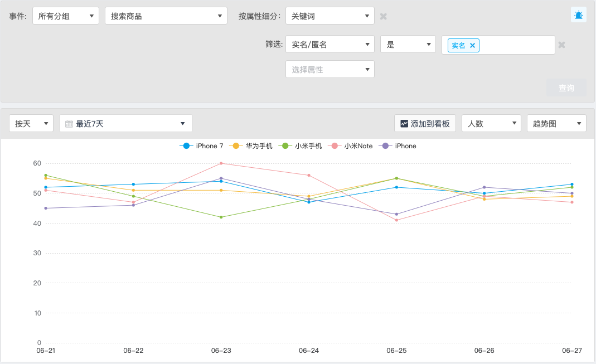The image size is (596, 364).
Task: Click the 筛选: label
Action: tap(274, 45)
